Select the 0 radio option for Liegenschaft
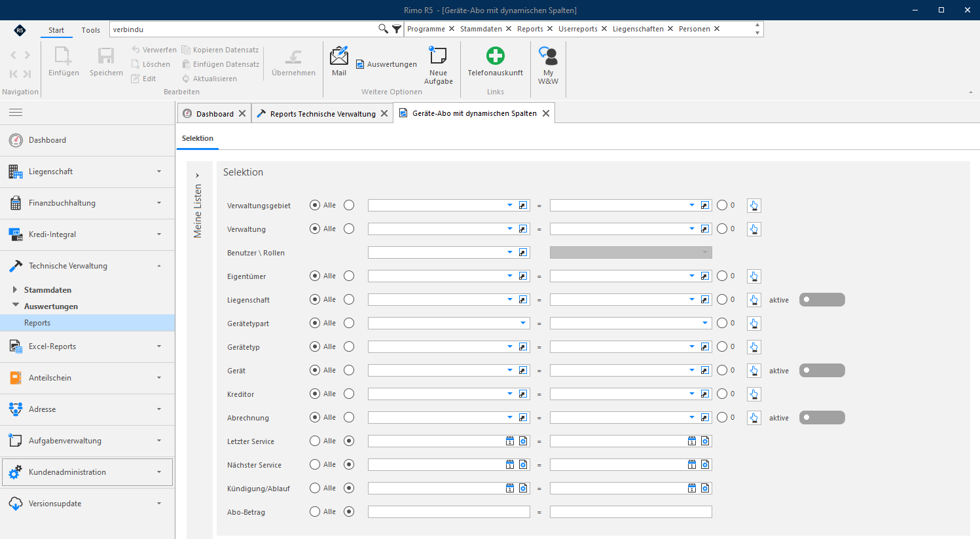 pyautogui.click(x=722, y=299)
